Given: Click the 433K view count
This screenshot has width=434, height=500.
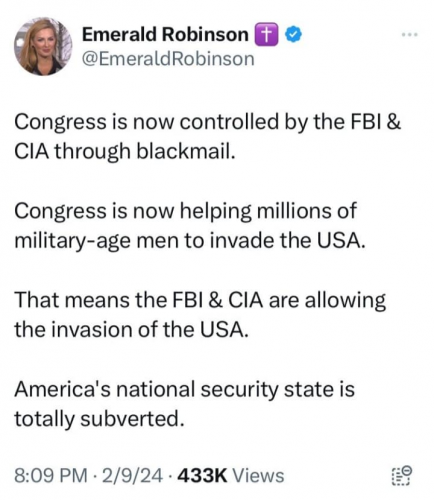Looking at the screenshot, I should click(203, 475).
